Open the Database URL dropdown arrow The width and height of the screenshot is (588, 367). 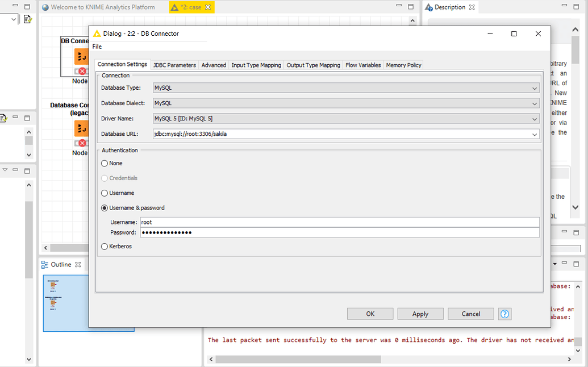click(534, 134)
